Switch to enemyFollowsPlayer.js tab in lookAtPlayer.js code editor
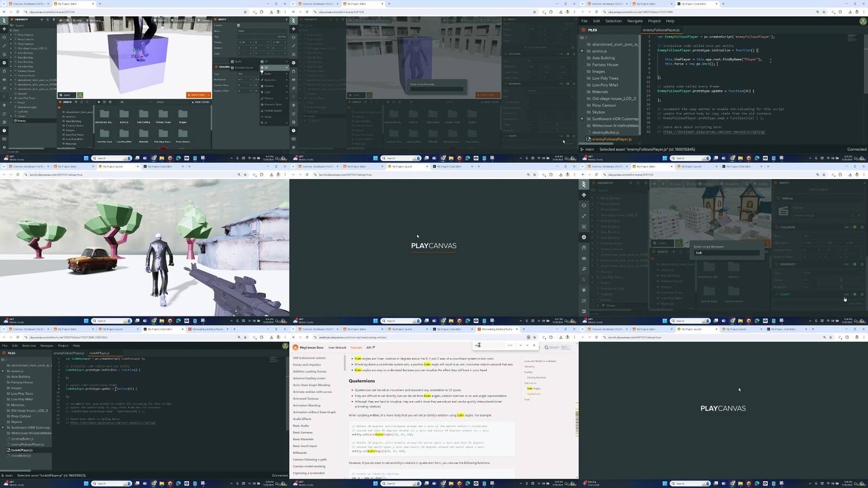This screenshot has height=488, width=868. 69,353
